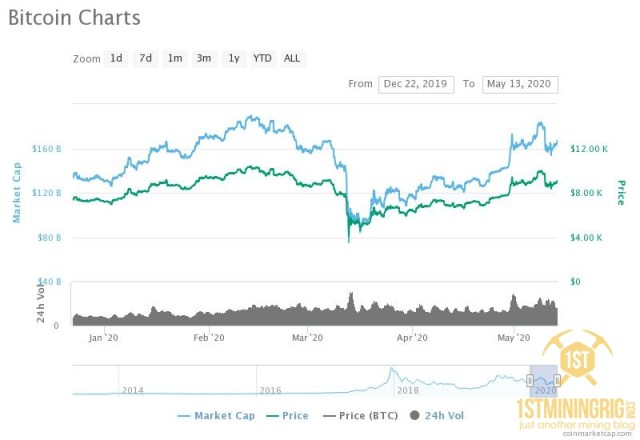Set zoom range to 1d
The height and width of the screenshot is (440, 640).
click(116, 58)
